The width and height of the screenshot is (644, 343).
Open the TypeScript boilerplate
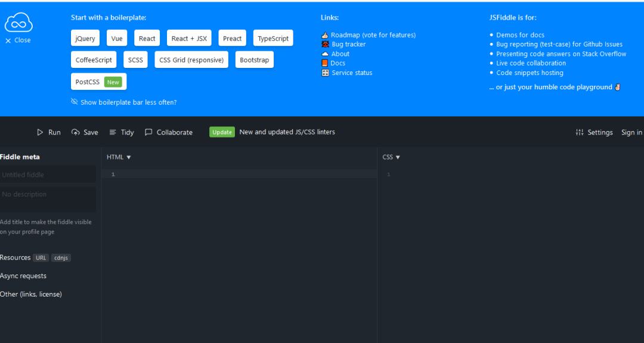[273, 38]
